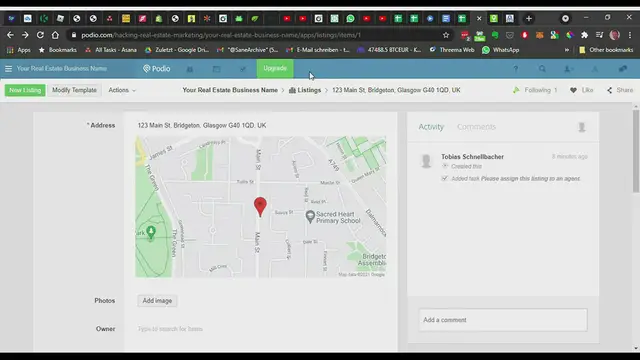Click the Share icon
Screen dimensions: 640x360
pyautogui.click(x=609, y=90)
